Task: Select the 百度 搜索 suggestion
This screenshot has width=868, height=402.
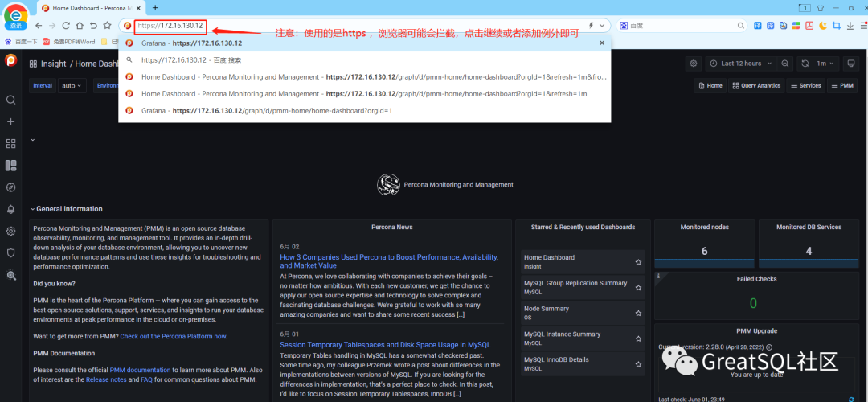Action: click(x=365, y=59)
